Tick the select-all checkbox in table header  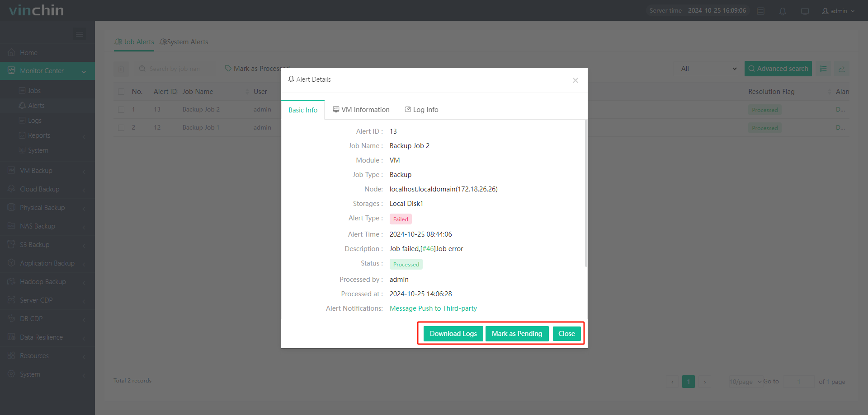tap(121, 91)
